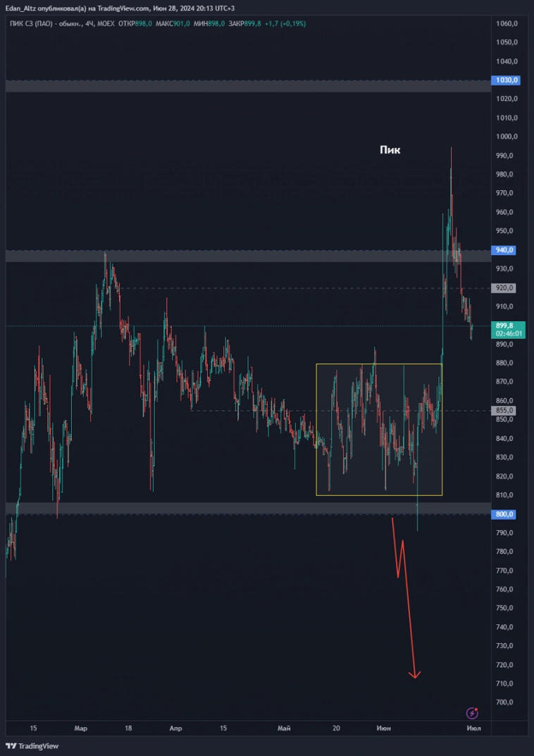Click the grey 920,0 price label
The height and width of the screenshot is (756, 534).
[503, 288]
